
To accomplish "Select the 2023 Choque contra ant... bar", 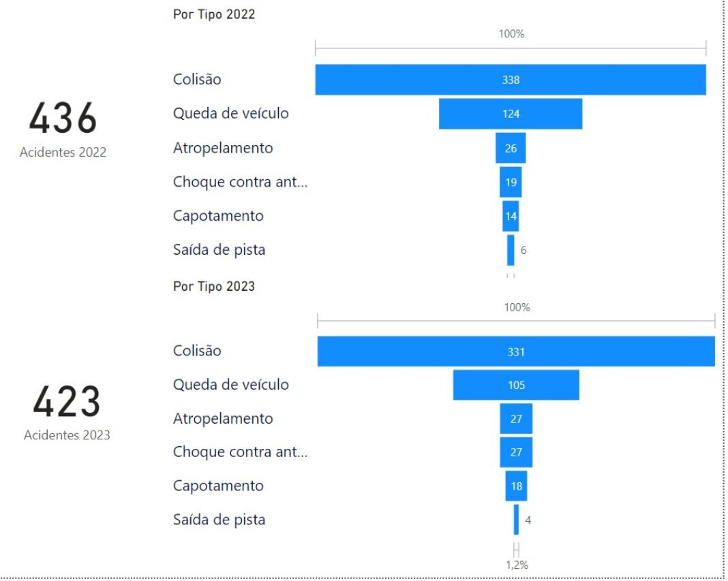I will coord(515,452).
